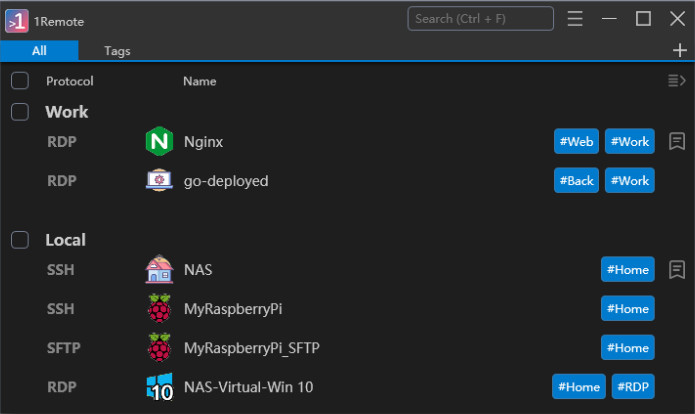Sort by the Protocol column header
The height and width of the screenshot is (414, 695).
[70, 81]
